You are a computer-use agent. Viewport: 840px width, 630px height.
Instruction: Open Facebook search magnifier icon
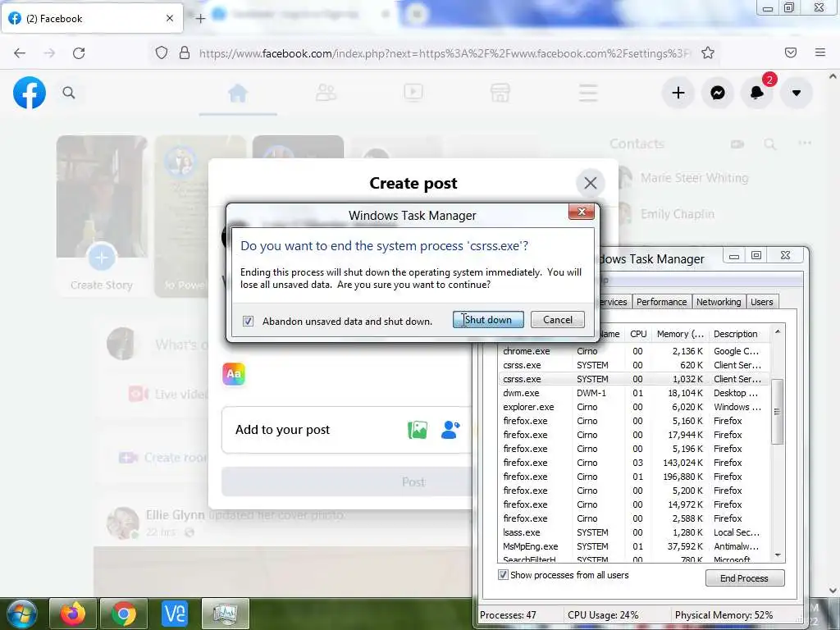pyautogui.click(x=69, y=93)
